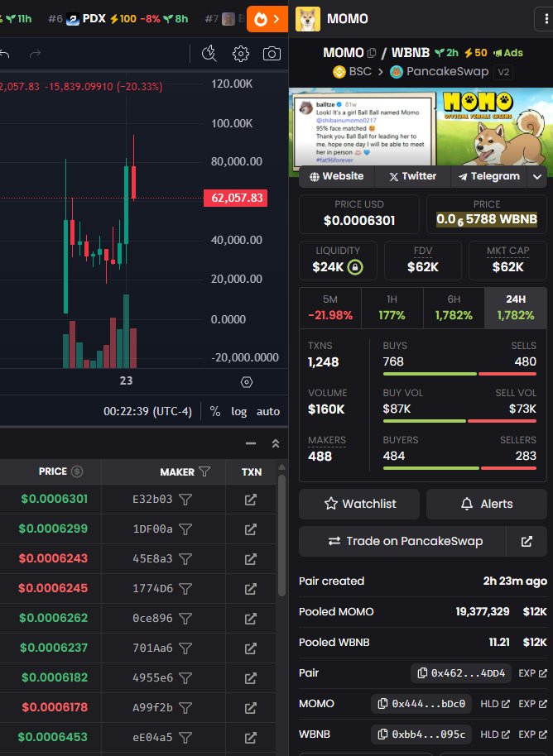553x756 pixels.
Task: Toggle log scale on chart
Action: 239,411
